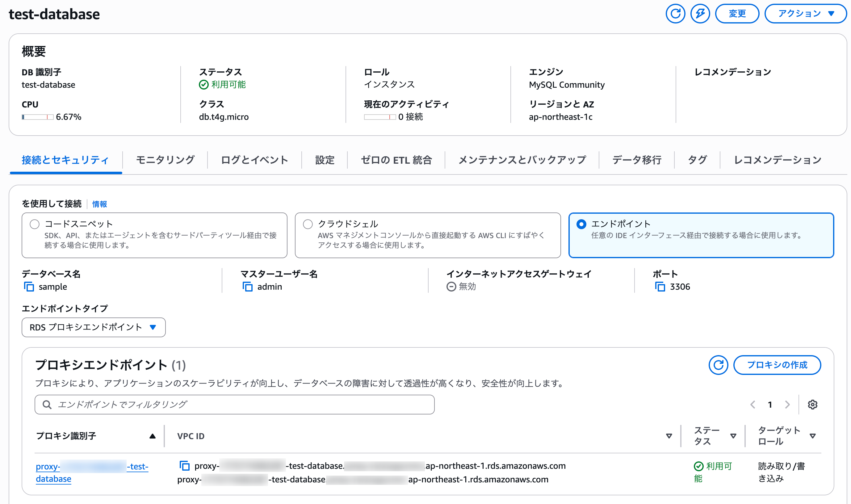The image size is (851, 504).
Task: Copy the port number 3306
Action: (x=660, y=287)
